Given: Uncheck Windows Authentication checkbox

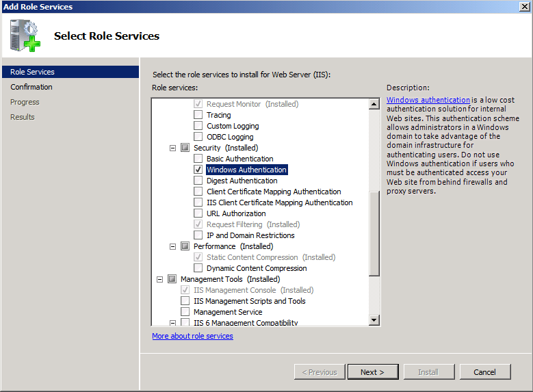Looking at the screenshot, I should coord(198,170).
